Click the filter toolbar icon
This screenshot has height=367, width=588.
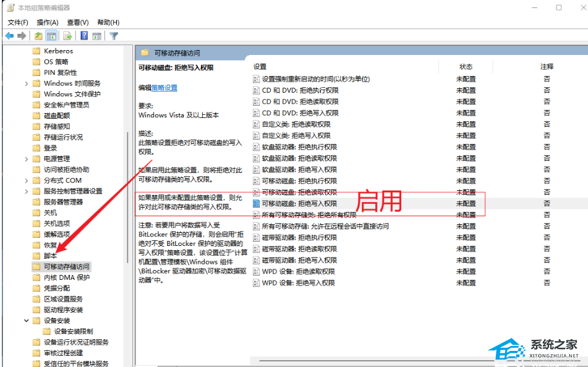(114, 35)
